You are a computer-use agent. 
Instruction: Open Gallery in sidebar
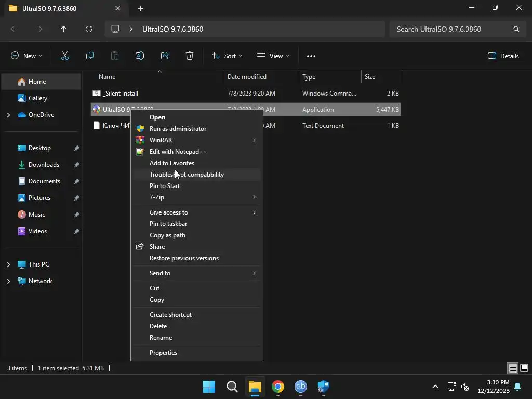(x=41, y=98)
